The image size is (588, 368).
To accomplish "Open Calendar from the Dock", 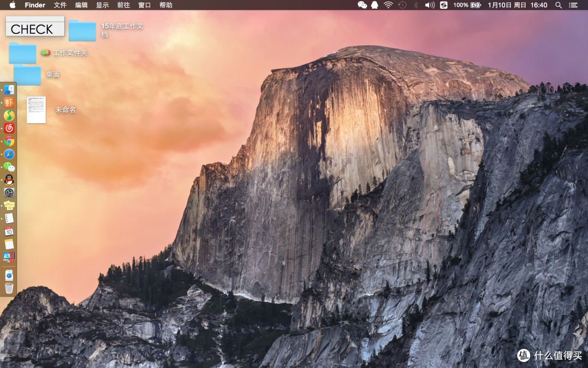I will click(x=9, y=231).
